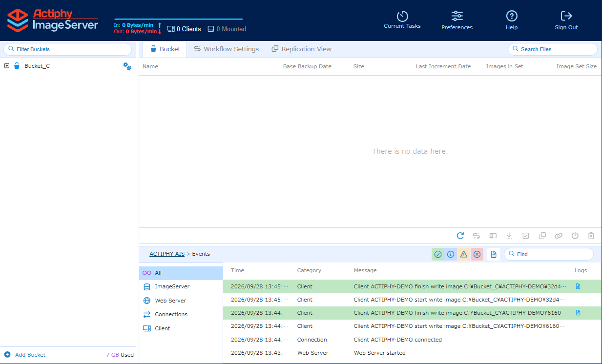
Task: Select the Bucket_C tree item
Action: tap(37, 66)
